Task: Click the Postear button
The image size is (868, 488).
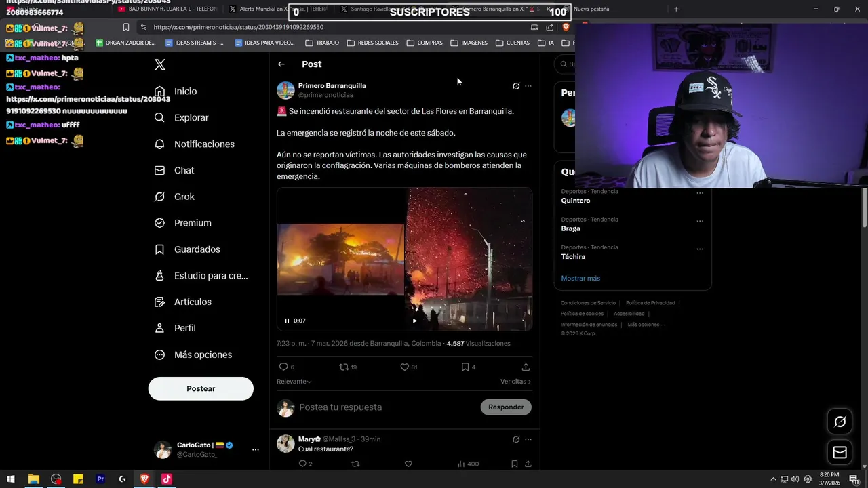Action: coord(201,389)
